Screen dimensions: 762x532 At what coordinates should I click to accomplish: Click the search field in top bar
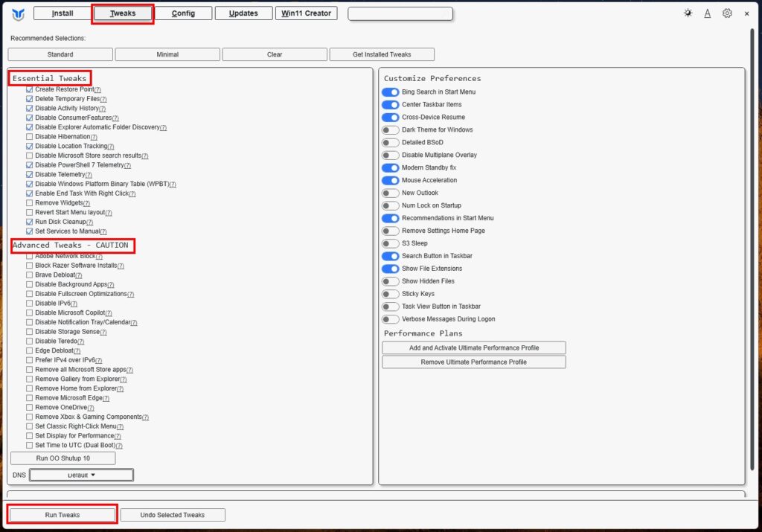[400, 13]
